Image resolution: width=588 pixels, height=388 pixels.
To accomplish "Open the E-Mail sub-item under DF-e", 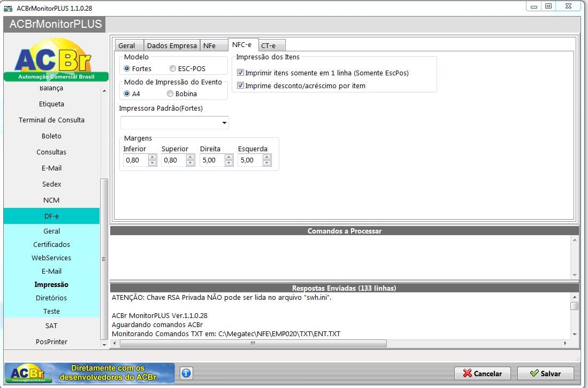I will coord(51,271).
